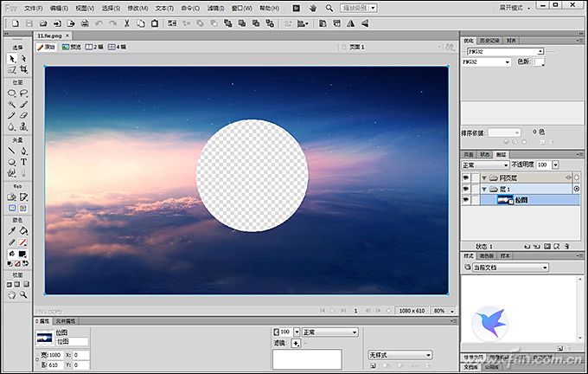Screen dimensions: 588x374
Task: Add filter with 滤镜 plus button
Action: pyautogui.click(x=296, y=343)
